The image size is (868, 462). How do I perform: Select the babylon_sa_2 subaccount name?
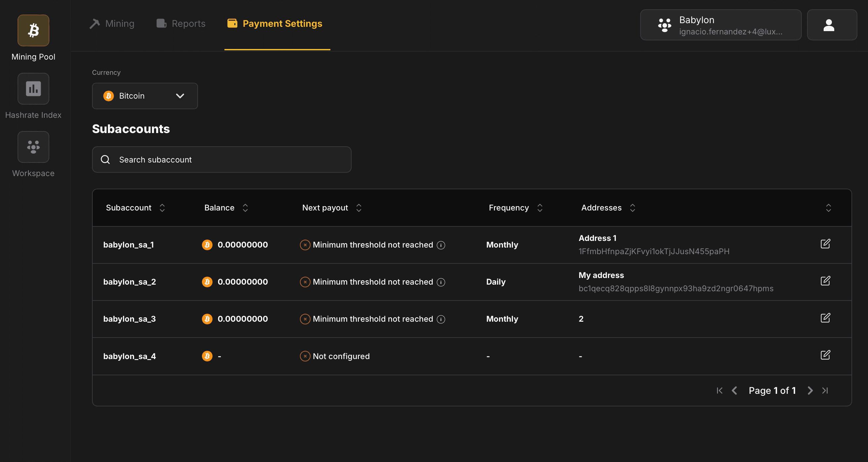coord(129,282)
